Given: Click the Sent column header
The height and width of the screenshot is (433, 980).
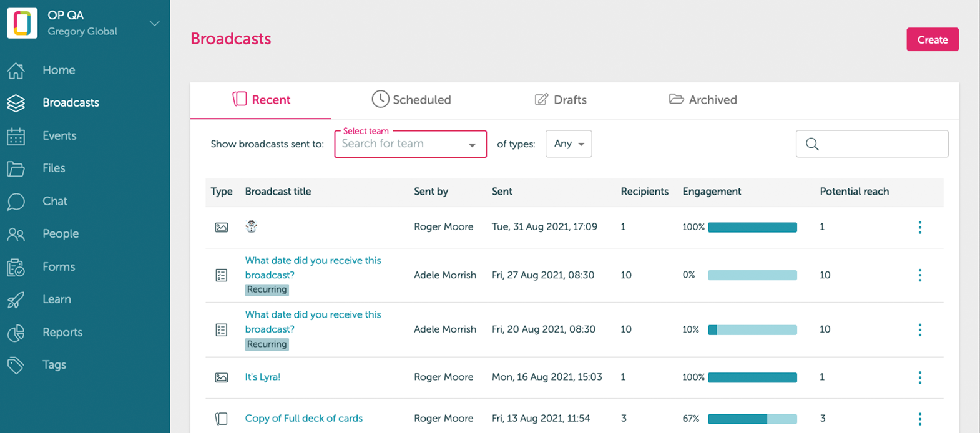Looking at the screenshot, I should tap(502, 192).
